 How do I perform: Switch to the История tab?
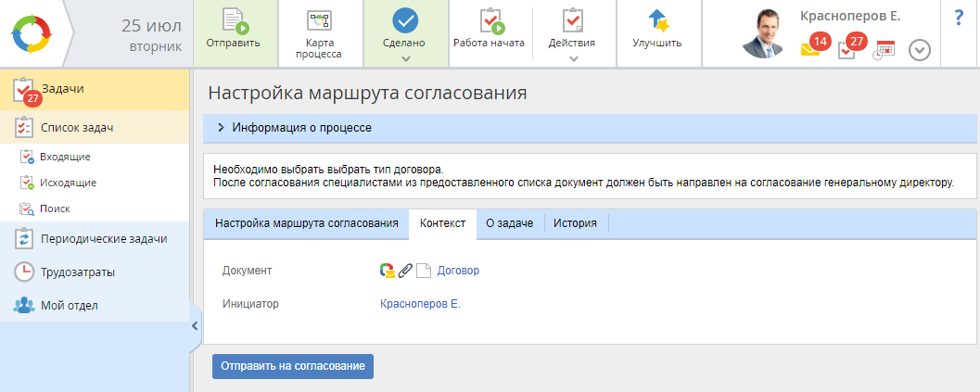(x=575, y=223)
